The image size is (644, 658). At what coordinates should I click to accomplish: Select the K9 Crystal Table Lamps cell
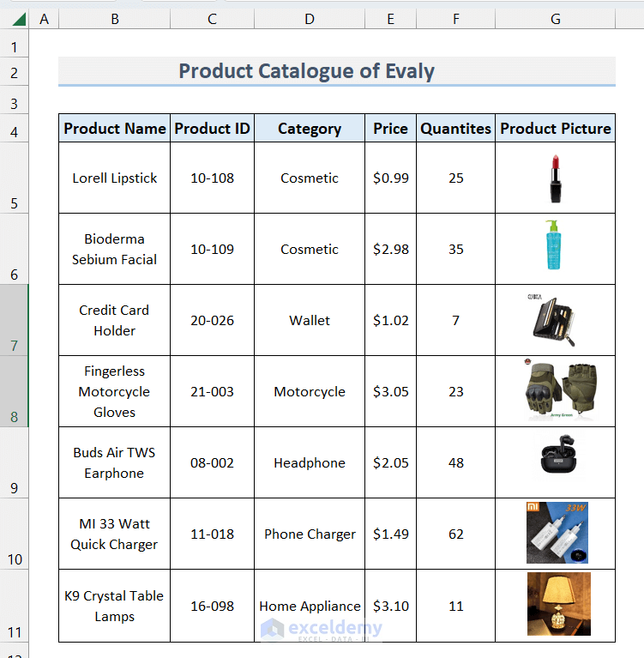click(115, 606)
